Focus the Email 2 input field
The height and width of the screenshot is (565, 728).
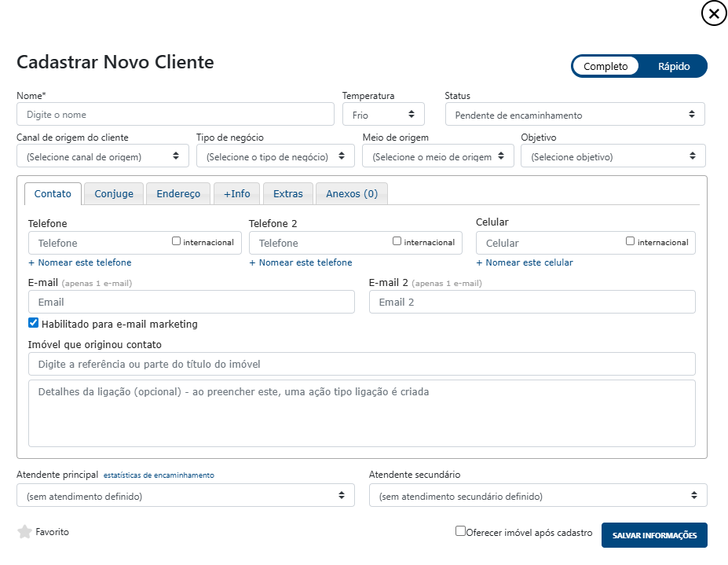(x=532, y=302)
